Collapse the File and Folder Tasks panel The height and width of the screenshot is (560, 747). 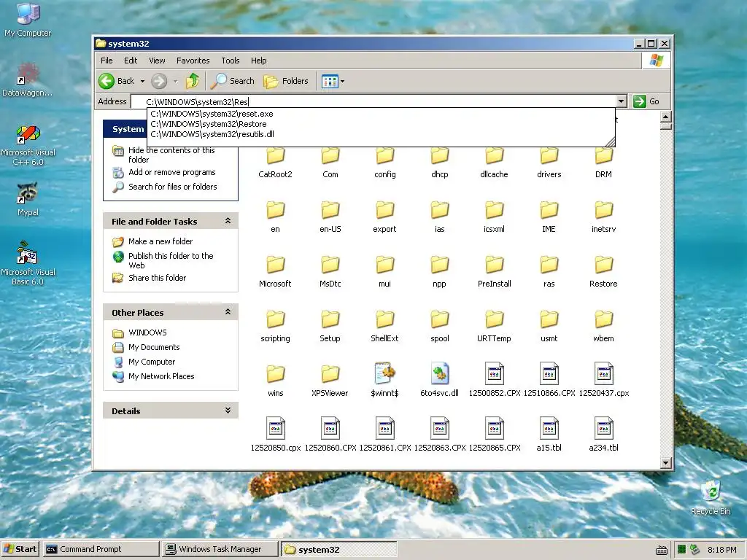coord(228,221)
